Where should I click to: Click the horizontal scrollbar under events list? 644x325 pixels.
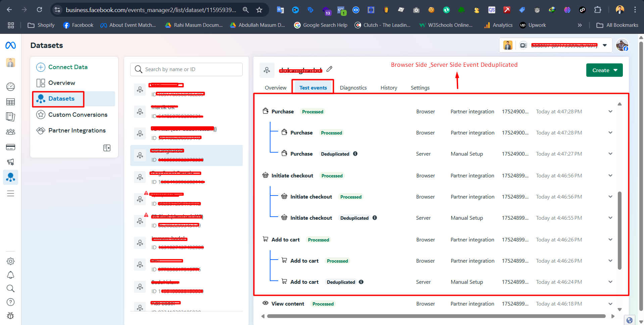click(436, 316)
